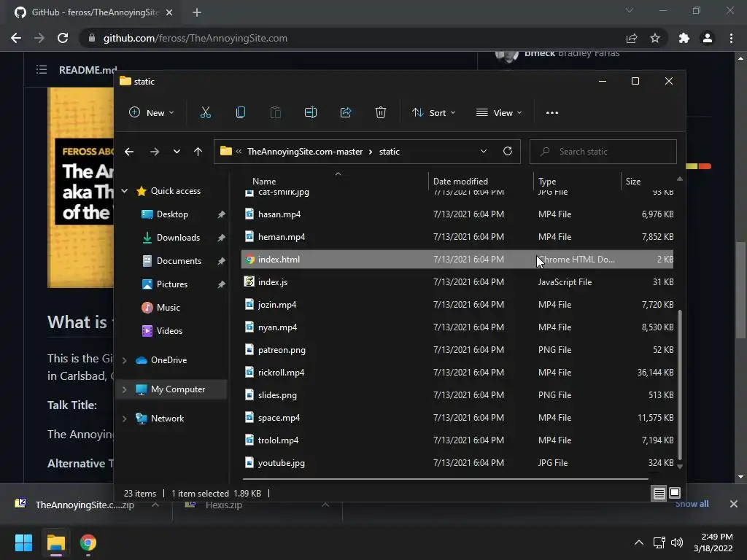Open the View dropdown menu
Viewport: 747px width, 560px height.
[499, 113]
